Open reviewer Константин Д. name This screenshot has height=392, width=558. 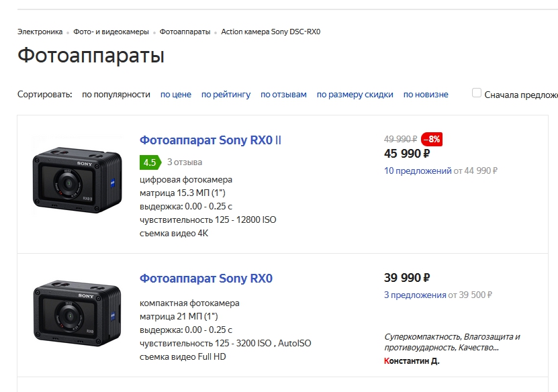(412, 361)
